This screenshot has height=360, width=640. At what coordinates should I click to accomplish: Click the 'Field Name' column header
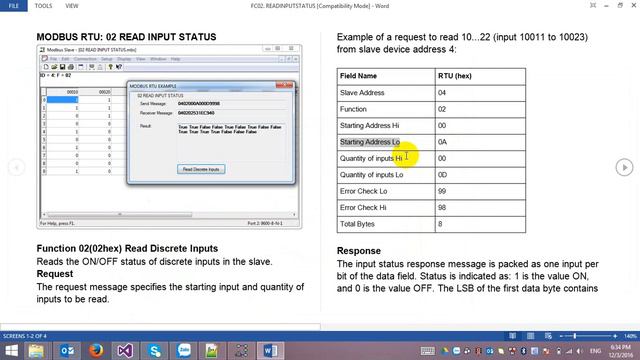click(x=386, y=76)
